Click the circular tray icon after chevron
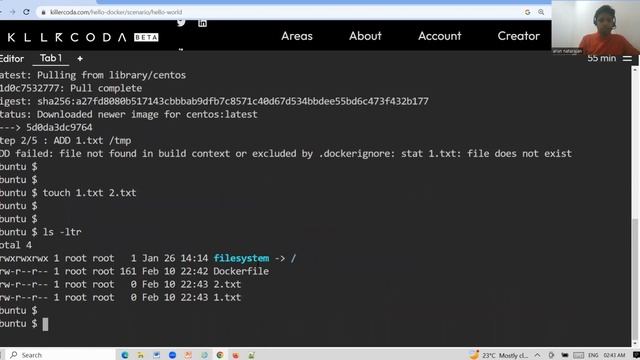 pos(551,355)
